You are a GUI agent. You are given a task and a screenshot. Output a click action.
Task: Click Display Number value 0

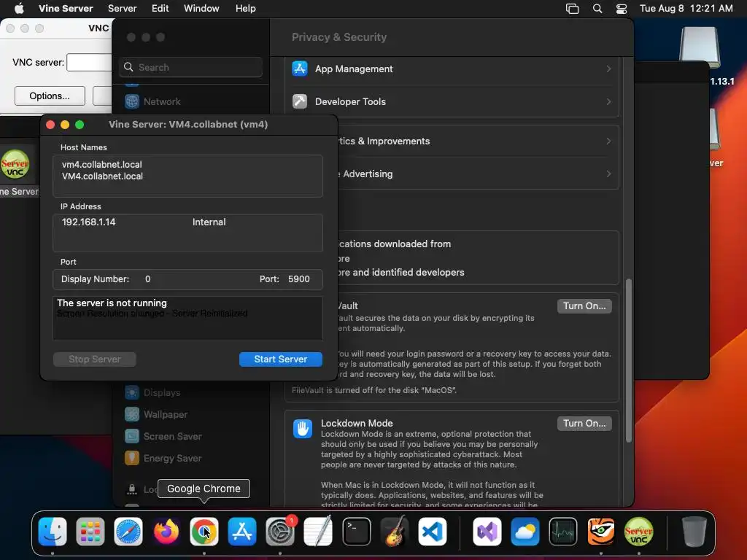pos(147,279)
